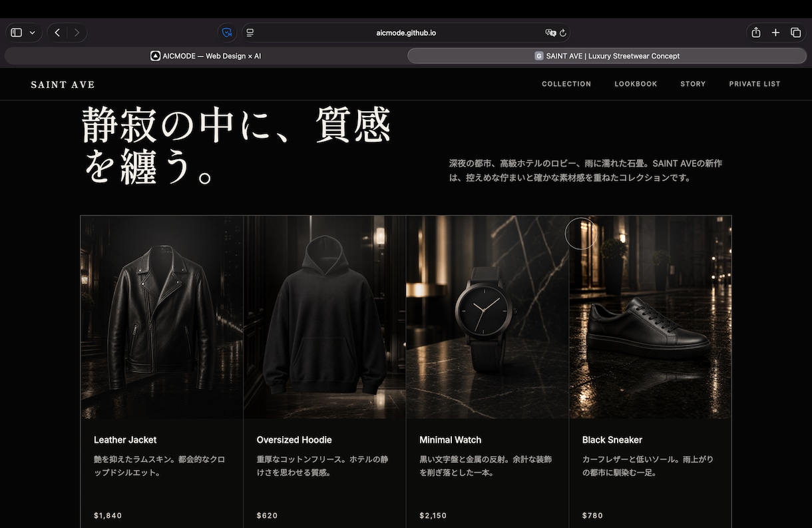
Task: Open a new tab with plus icon
Action: tap(775, 33)
